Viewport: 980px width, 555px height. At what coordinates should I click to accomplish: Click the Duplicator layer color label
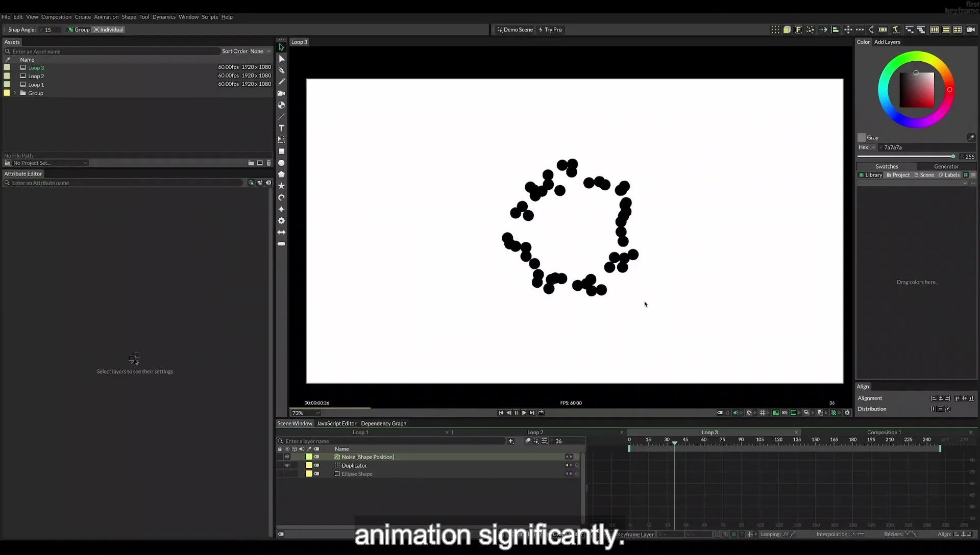[x=309, y=465]
